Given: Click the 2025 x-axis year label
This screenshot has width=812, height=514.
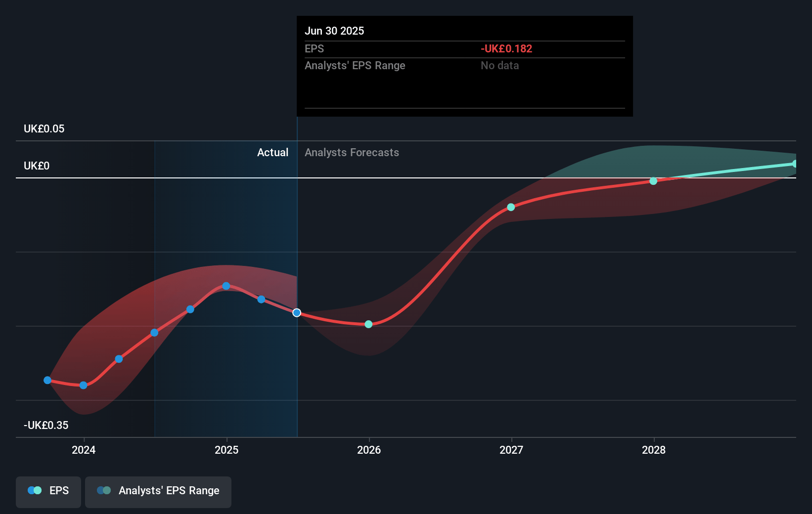Looking at the screenshot, I should tap(226, 450).
